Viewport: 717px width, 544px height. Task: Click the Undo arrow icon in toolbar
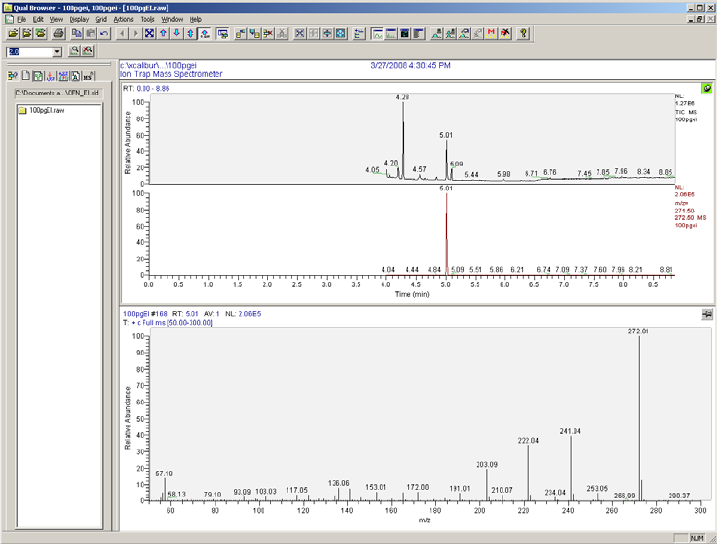click(104, 33)
